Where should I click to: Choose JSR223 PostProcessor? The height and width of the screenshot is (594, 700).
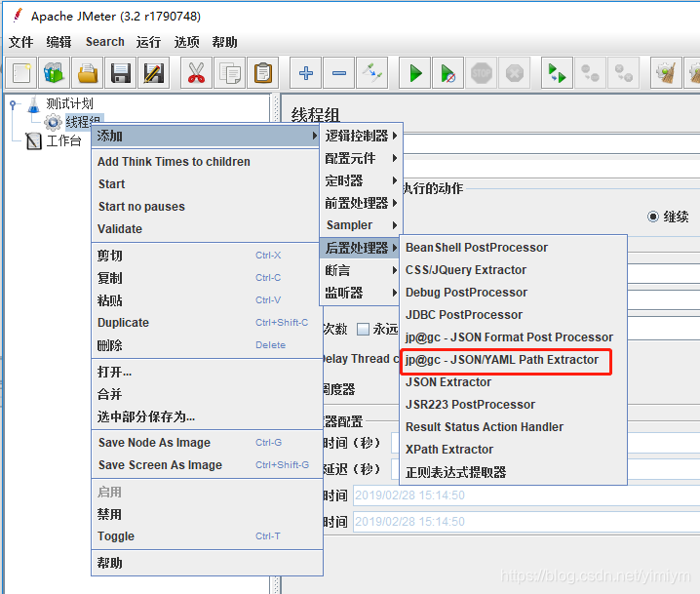[513, 404]
